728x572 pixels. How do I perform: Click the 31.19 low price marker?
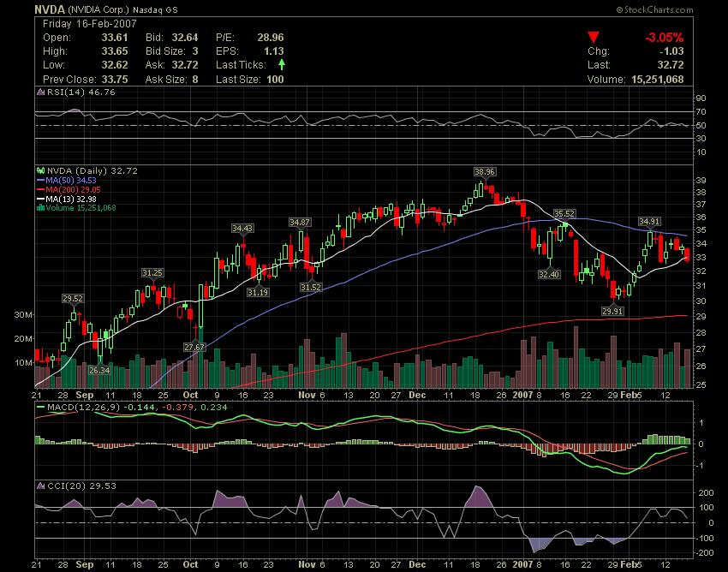pos(258,293)
